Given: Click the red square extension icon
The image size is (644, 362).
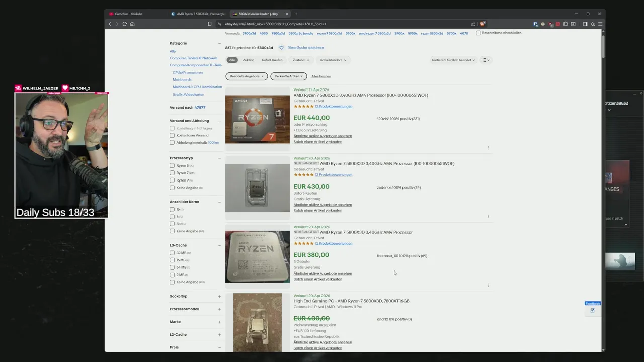Looking at the screenshot, I should click(x=557, y=24).
